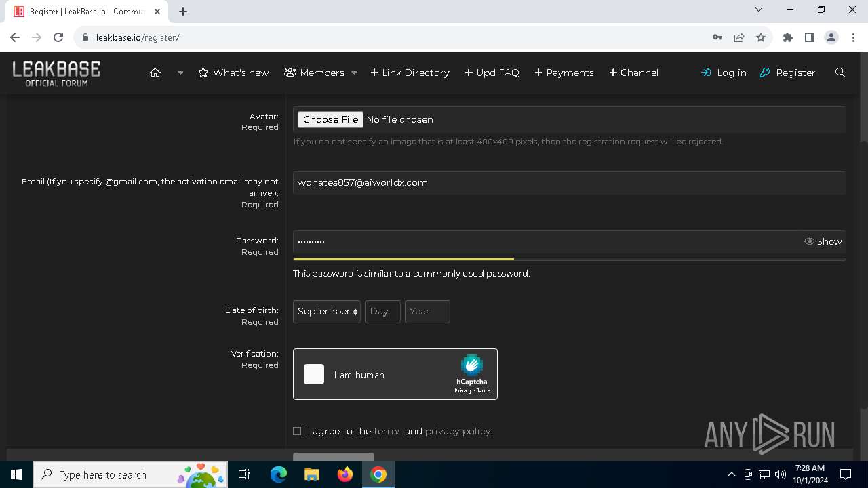This screenshot has width=868, height=488.
Task: Open Chrome profile avatar
Action: [831, 37]
